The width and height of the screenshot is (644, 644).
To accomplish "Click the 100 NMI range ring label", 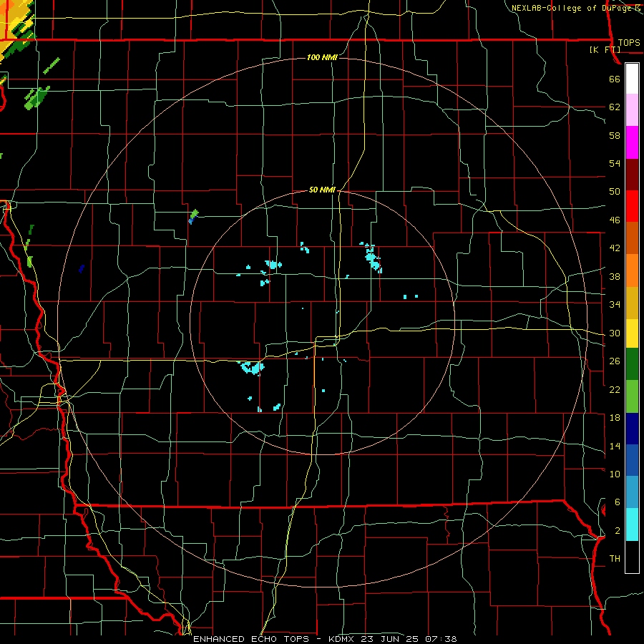I will [x=322, y=57].
